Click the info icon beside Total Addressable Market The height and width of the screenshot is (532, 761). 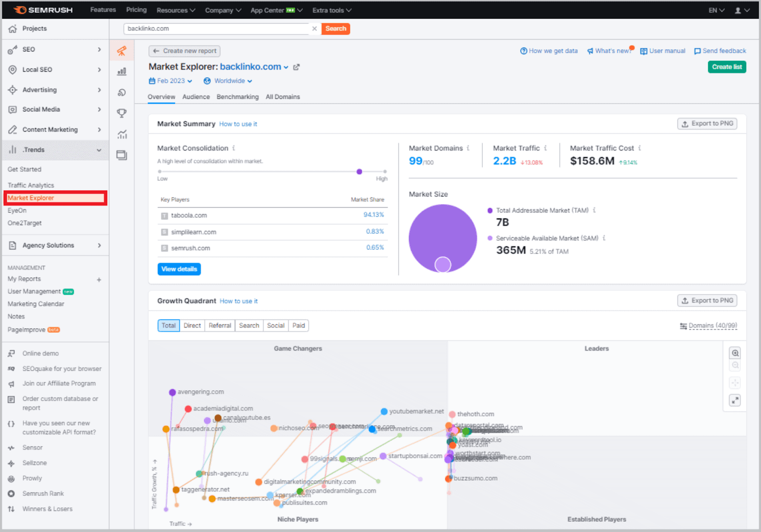[x=594, y=210]
